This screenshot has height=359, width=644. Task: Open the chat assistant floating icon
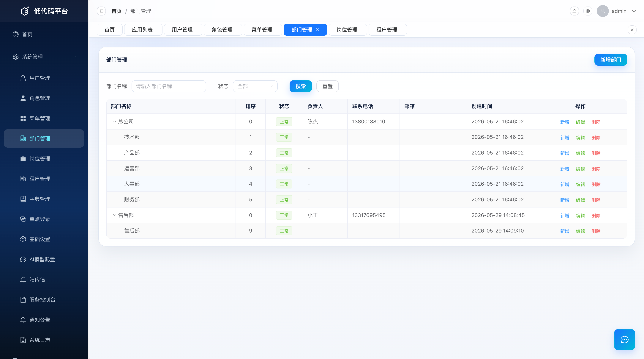point(624,339)
